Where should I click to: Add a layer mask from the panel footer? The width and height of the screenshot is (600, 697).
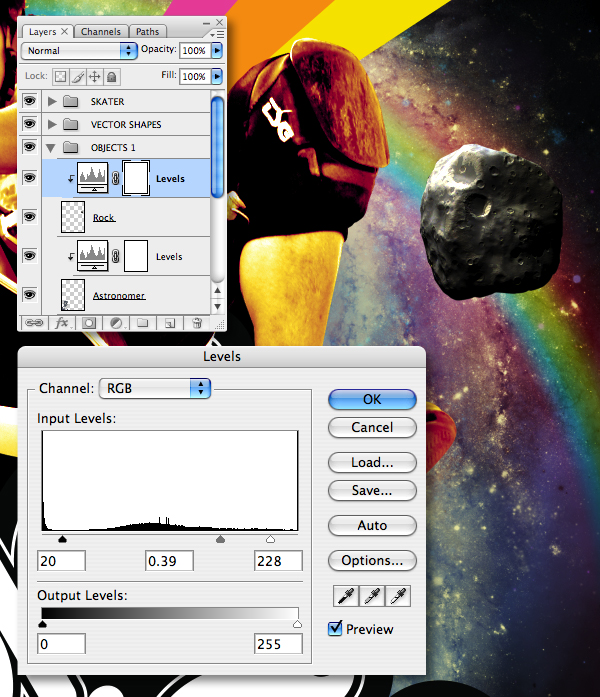89,323
